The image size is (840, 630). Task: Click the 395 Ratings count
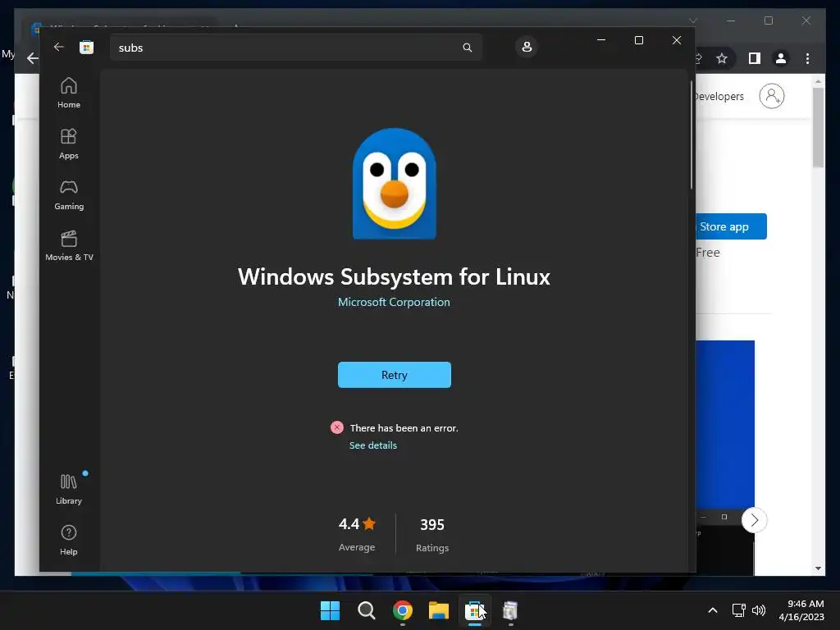click(431, 535)
